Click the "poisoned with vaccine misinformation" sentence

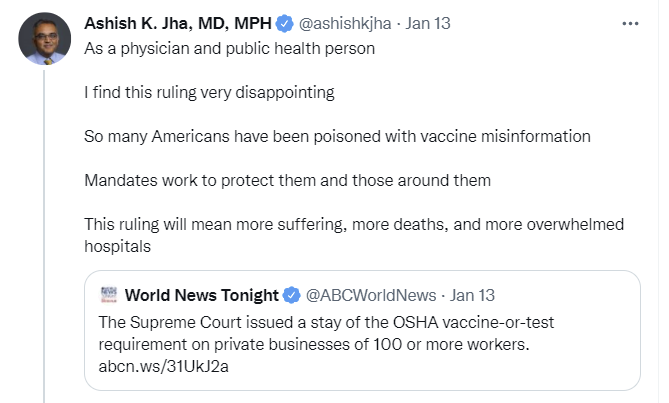(x=337, y=136)
